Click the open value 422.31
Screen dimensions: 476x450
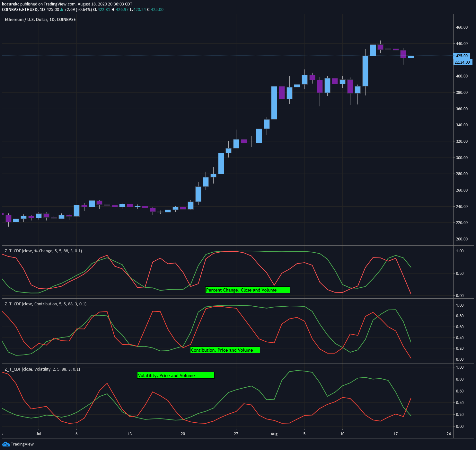pos(104,10)
